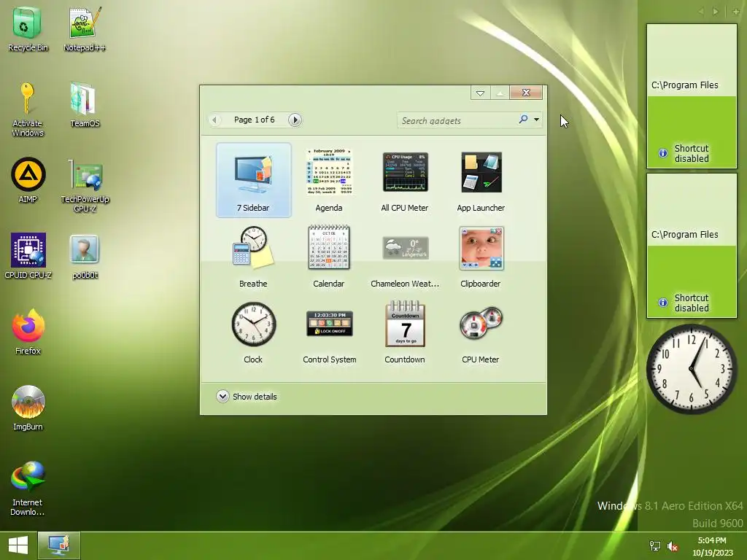Open gadget window dropdown menu button
Viewport: 747px width, 560px height.
click(480, 93)
